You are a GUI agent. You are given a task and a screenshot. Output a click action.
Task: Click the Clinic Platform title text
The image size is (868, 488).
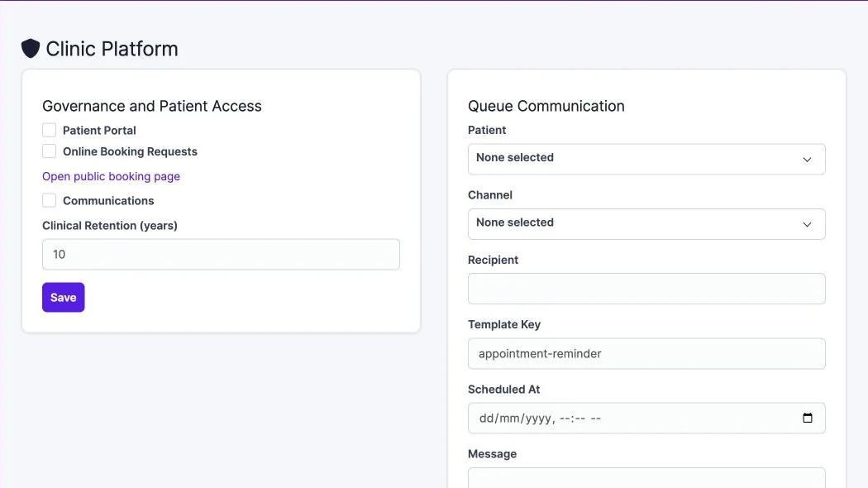pos(112,49)
